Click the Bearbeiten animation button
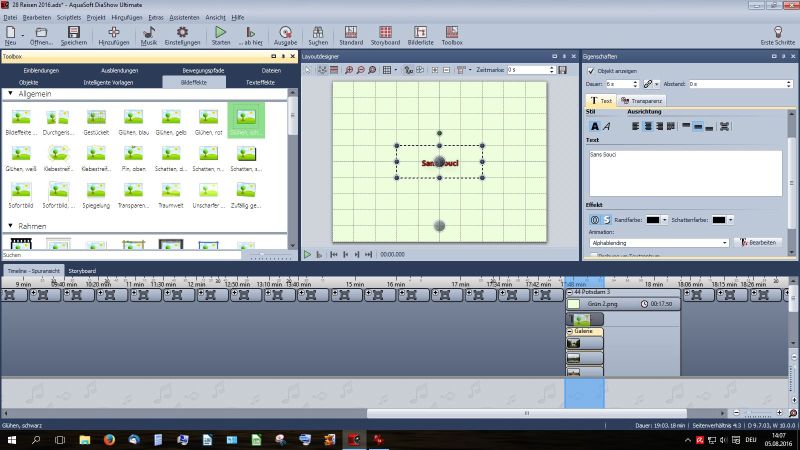The height and width of the screenshot is (450, 800). (757, 243)
